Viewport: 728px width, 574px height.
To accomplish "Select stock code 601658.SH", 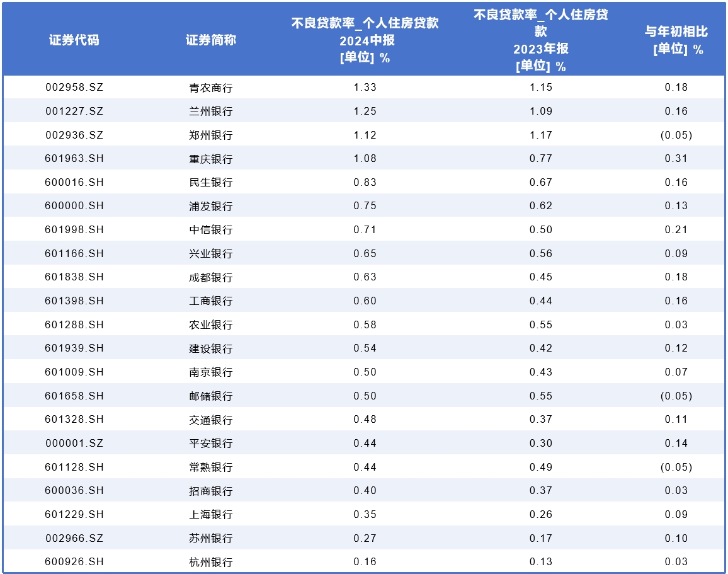I will coord(74,396).
